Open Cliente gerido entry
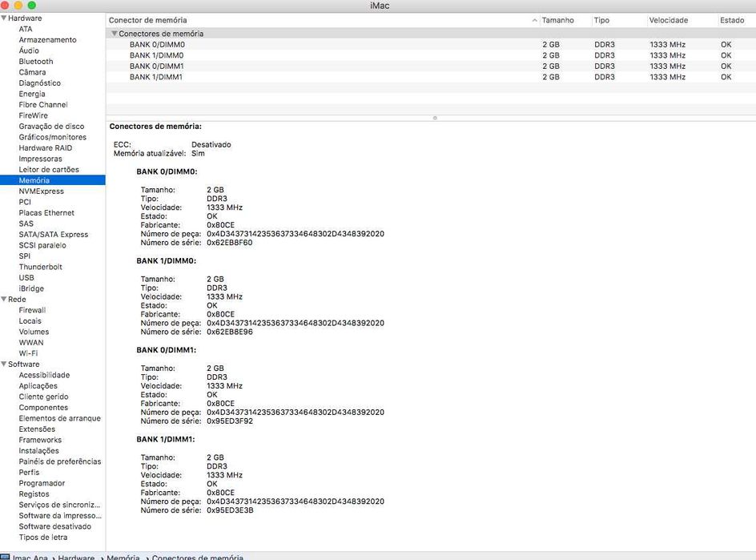Screen dimensions: 756x560 coord(43,397)
